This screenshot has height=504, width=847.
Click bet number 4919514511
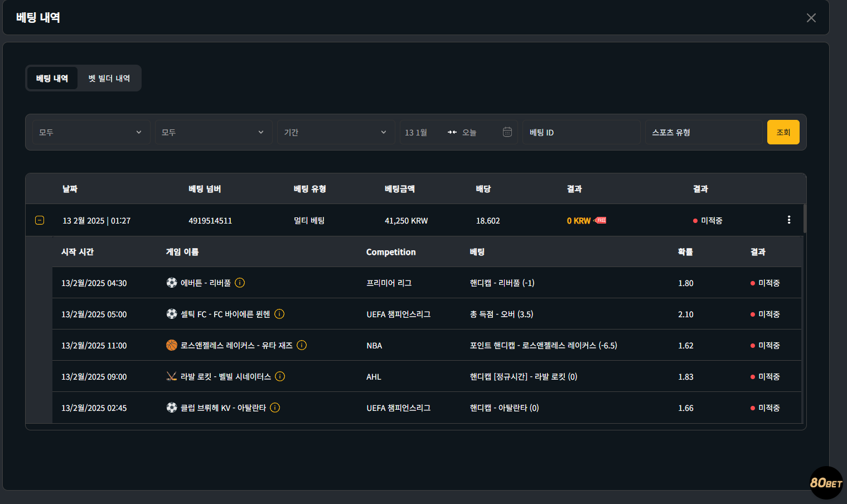[210, 221]
